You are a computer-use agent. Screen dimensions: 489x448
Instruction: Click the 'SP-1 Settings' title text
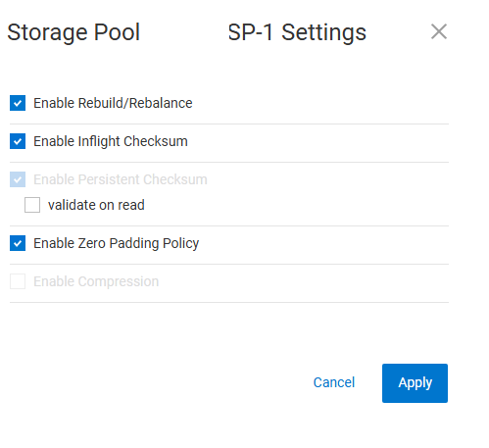click(x=297, y=32)
